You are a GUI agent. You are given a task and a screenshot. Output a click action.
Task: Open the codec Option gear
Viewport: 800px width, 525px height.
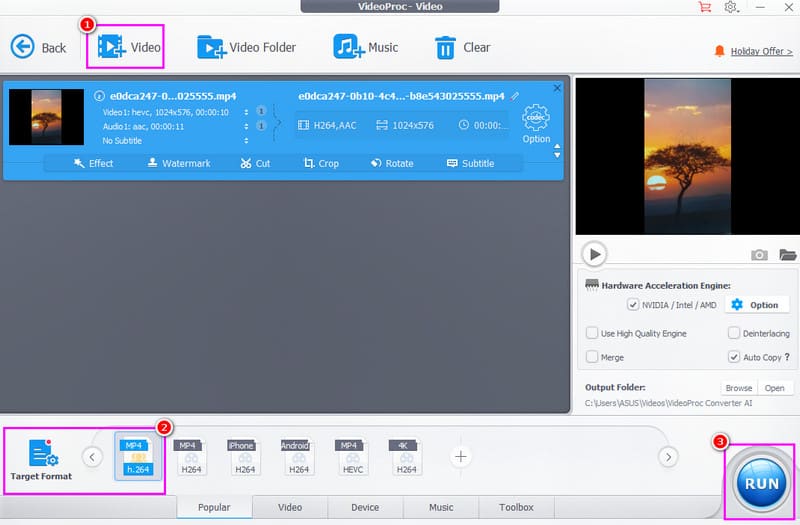coord(536,118)
